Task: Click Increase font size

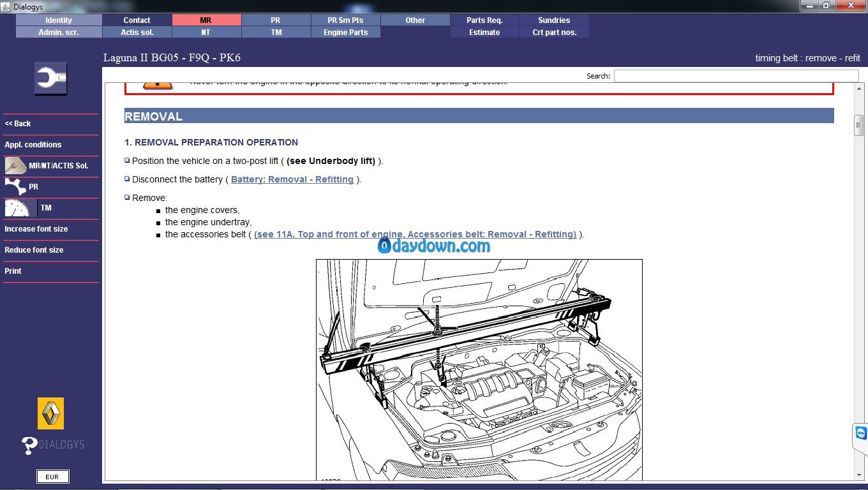Action: pos(36,229)
